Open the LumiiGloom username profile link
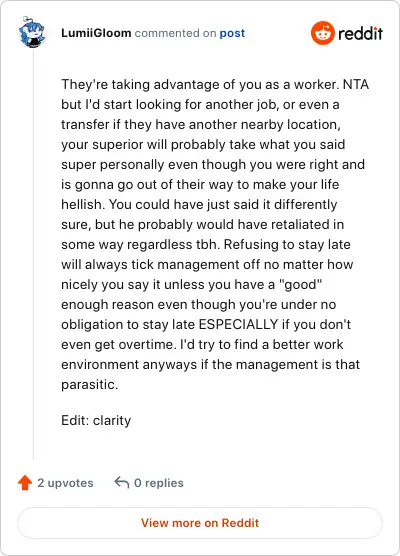 pyautogui.click(x=96, y=33)
